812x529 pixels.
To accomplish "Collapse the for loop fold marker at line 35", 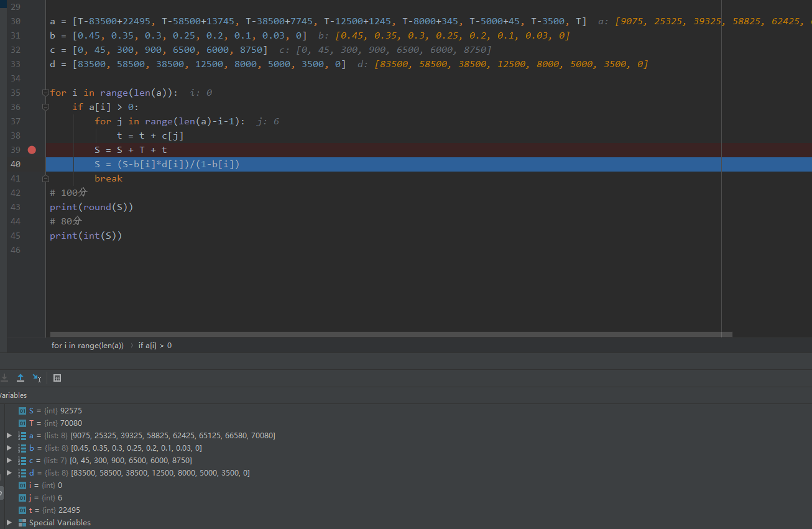I will click(45, 93).
